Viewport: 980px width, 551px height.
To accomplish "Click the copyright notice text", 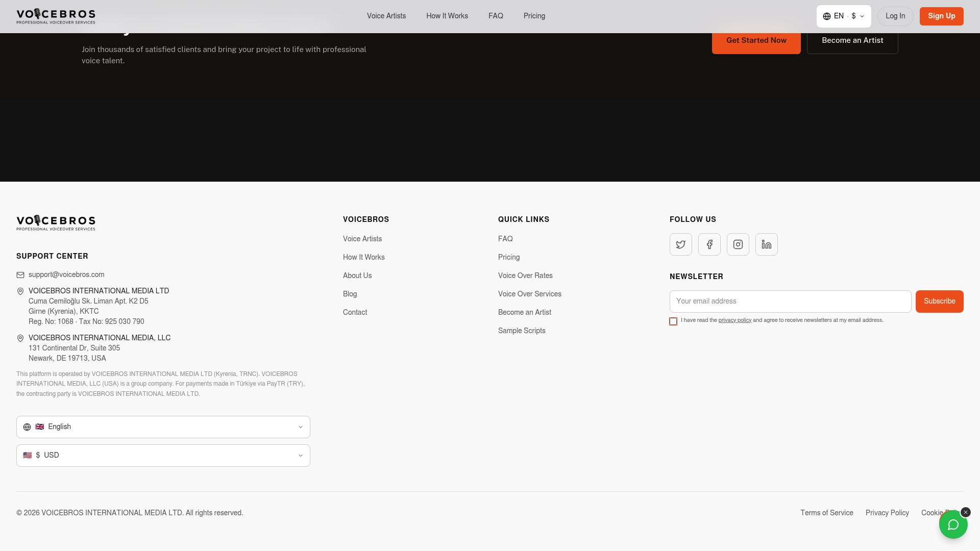I will [x=130, y=513].
